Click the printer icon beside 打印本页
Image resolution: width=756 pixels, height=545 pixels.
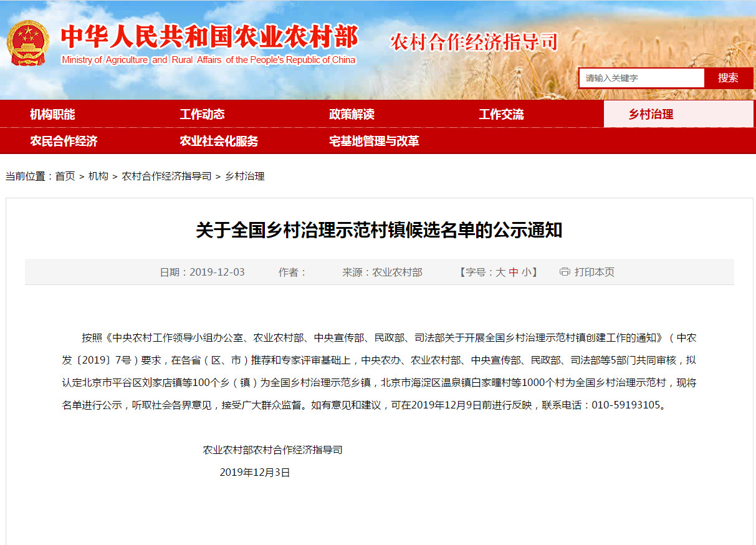pyautogui.click(x=565, y=272)
